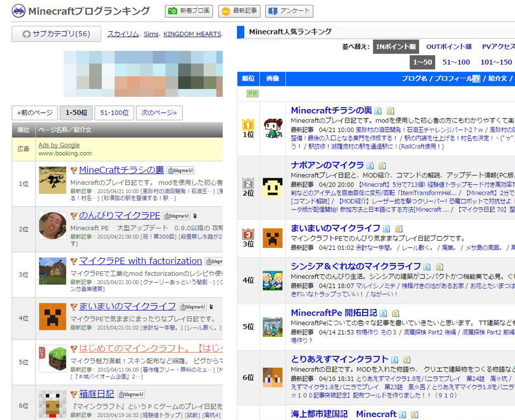
Task: Go to next page via 次のページ»
Action: [159, 113]
